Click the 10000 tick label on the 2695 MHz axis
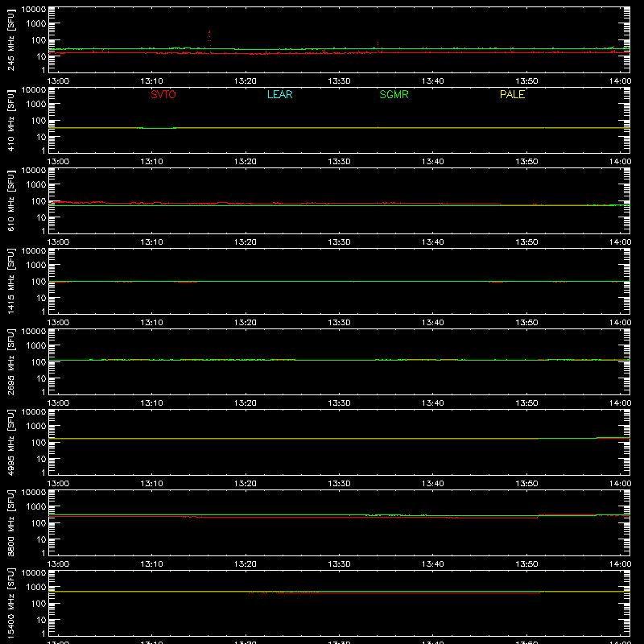 (34, 332)
